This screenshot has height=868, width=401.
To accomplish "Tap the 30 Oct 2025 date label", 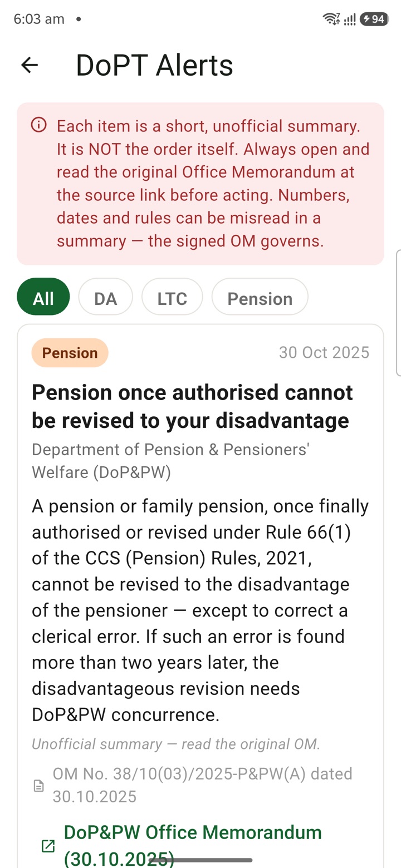I will tap(324, 352).
